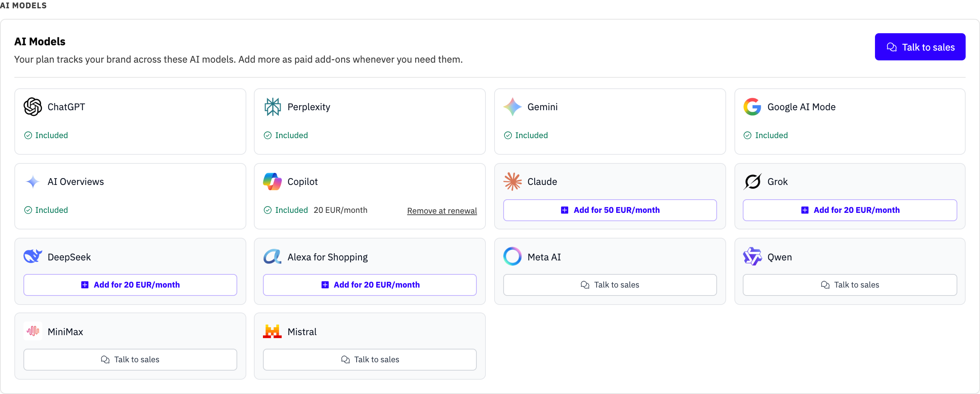Screen dimensions: 980x394
Task: Click the AI MODELS breadcrumb label
Action: pos(23,5)
